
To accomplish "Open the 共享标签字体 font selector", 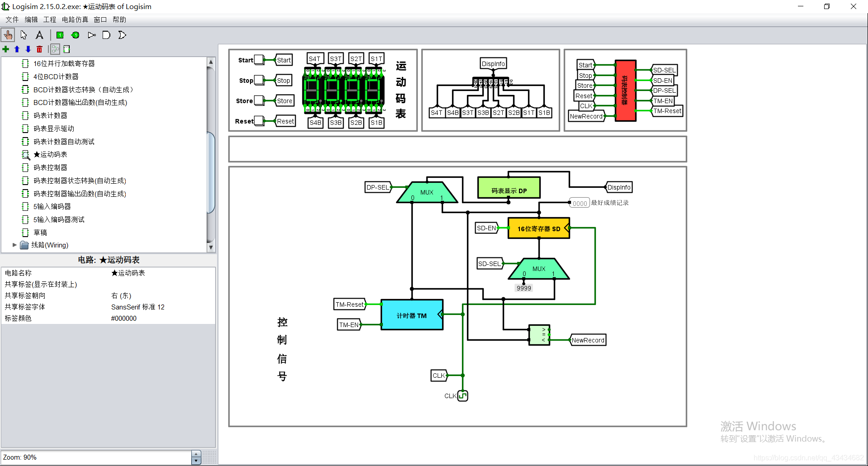I will point(138,307).
